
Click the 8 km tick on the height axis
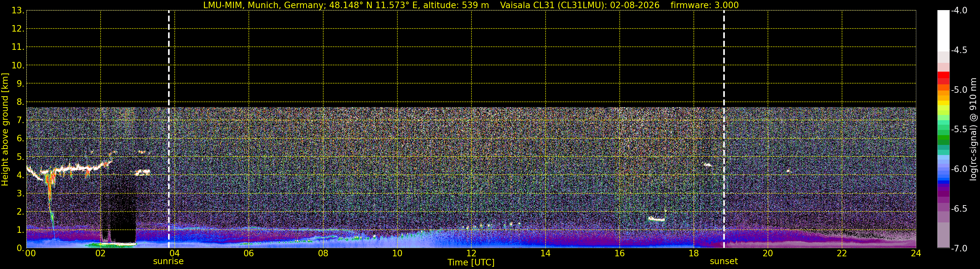coord(20,102)
